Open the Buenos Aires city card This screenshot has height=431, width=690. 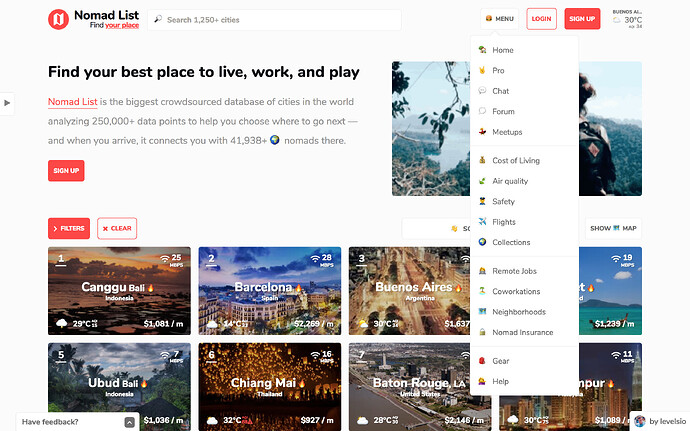click(x=410, y=291)
